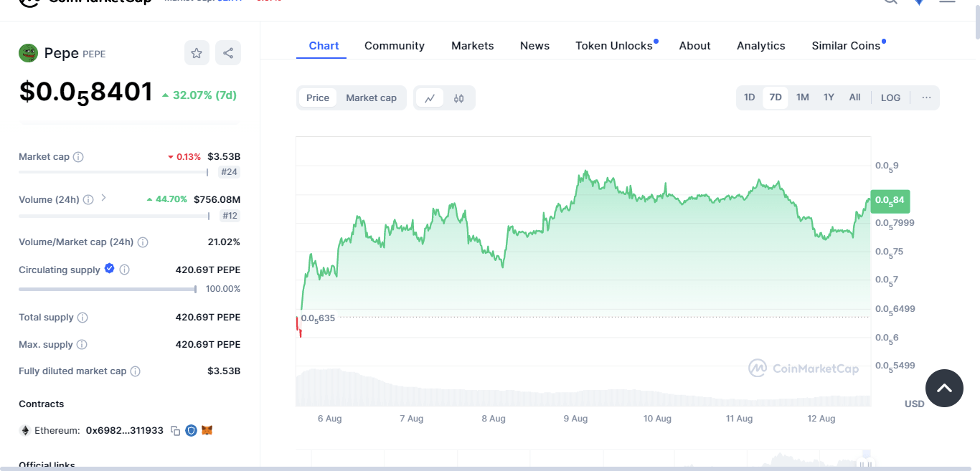Image resolution: width=980 pixels, height=471 pixels.
Task: Open the Similar Coins tab
Action: (x=846, y=46)
